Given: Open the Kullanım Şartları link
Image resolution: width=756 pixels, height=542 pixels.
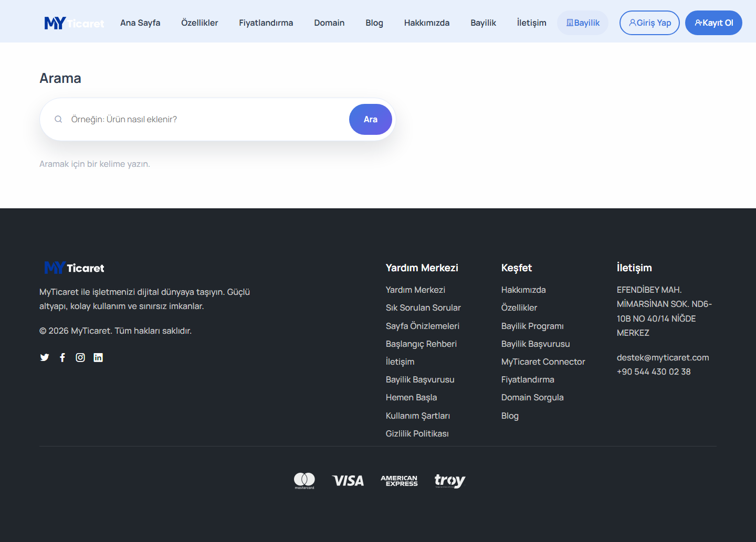Looking at the screenshot, I should (418, 416).
